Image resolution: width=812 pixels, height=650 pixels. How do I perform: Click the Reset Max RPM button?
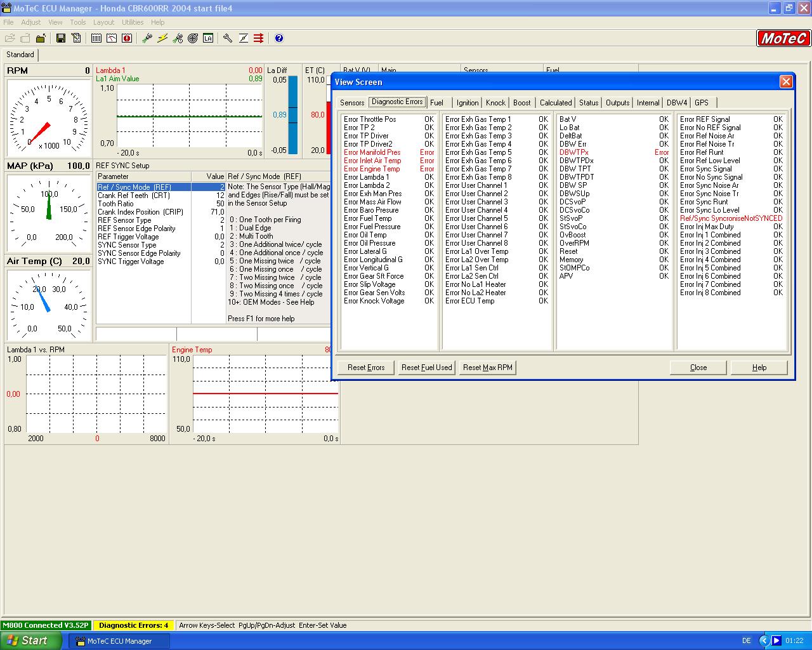point(488,368)
